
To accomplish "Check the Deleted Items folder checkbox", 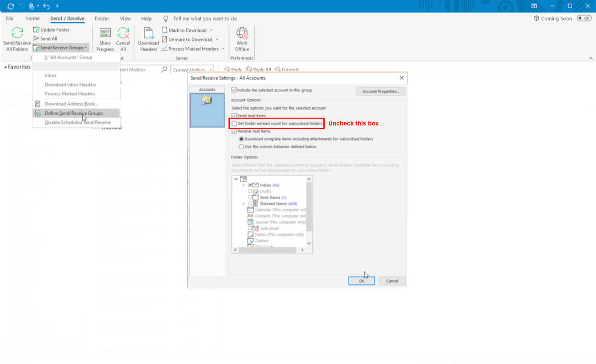I will (x=250, y=204).
